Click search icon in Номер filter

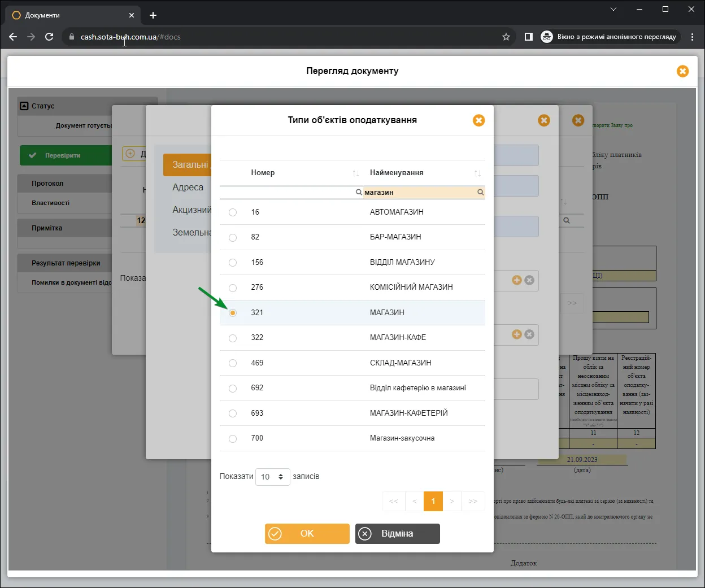[x=359, y=192]
